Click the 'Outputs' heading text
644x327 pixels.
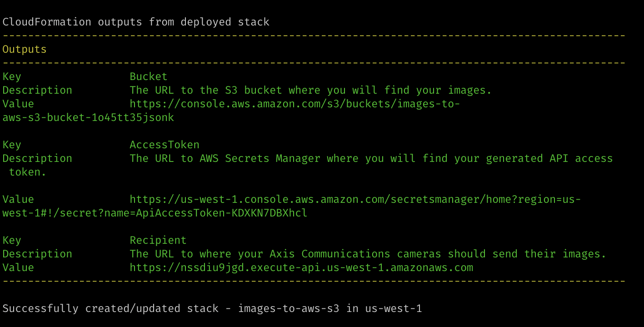pos(25,50)
